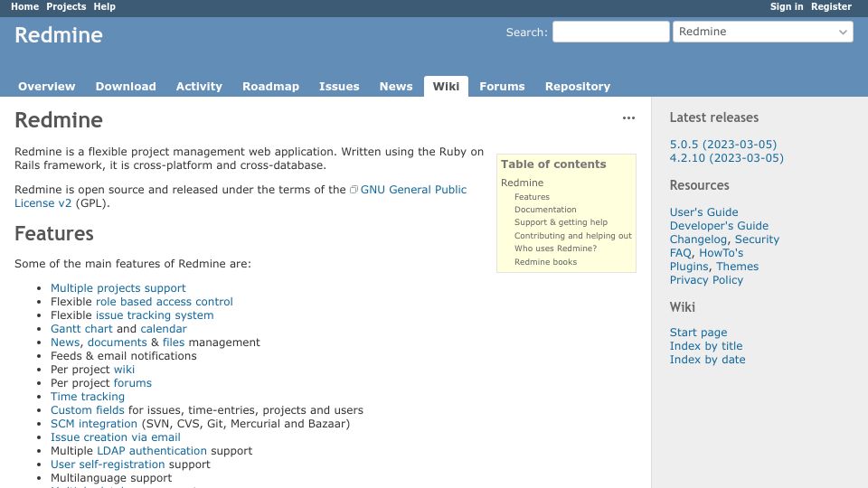Open the User self-registration link
Viewport: 868px width, 488px height.
tap(108, 465)
